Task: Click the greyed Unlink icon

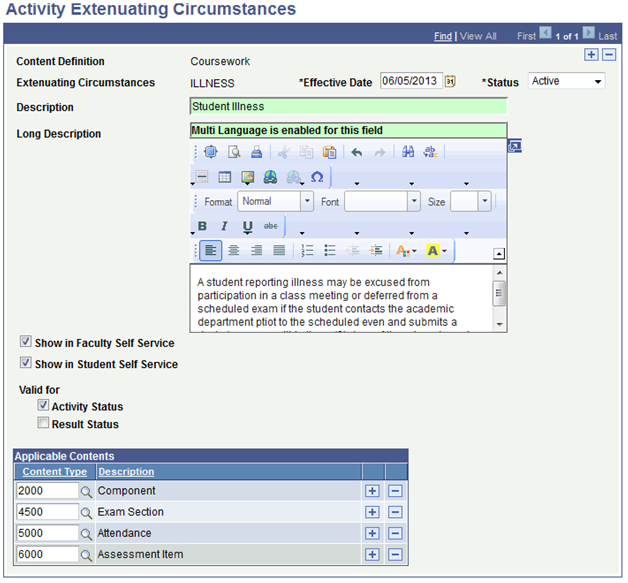Action: 294,177
